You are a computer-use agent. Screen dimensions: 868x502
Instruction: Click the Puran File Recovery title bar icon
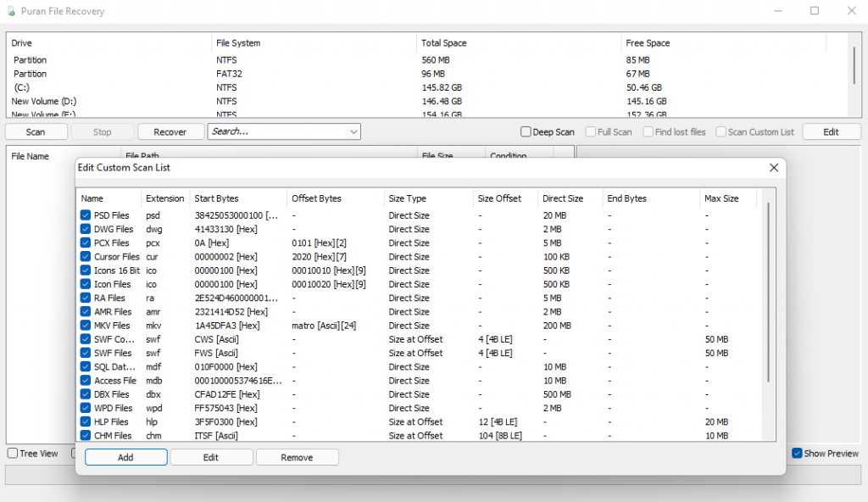click(9, 11)
